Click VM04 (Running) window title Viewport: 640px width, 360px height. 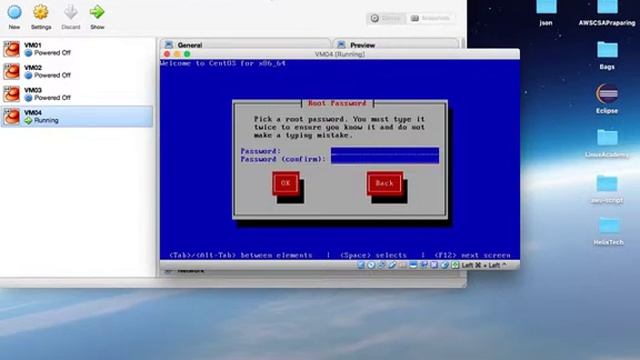point(340,54)
